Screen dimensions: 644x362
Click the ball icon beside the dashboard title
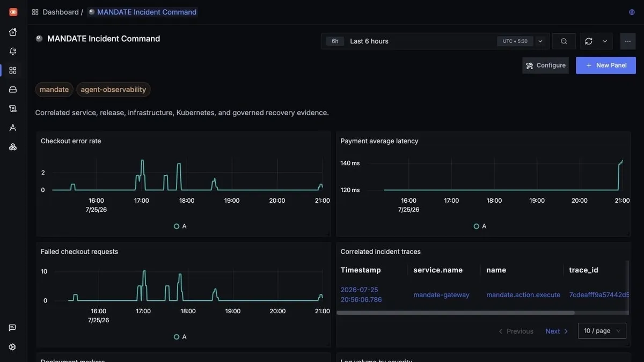click(x=39, y=39)
